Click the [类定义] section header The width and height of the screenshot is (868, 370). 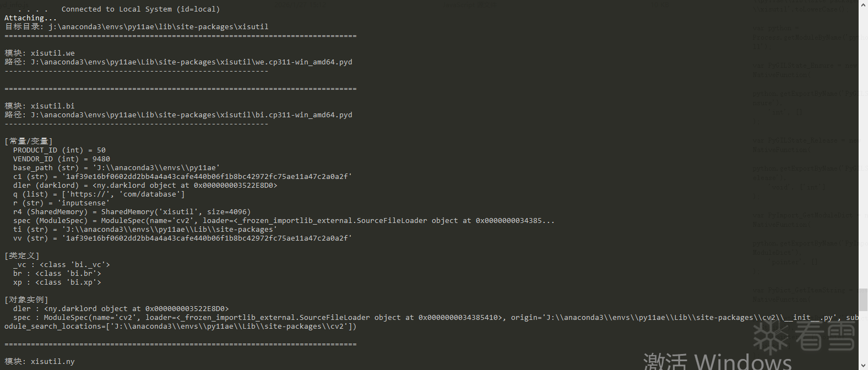[22, 256]
